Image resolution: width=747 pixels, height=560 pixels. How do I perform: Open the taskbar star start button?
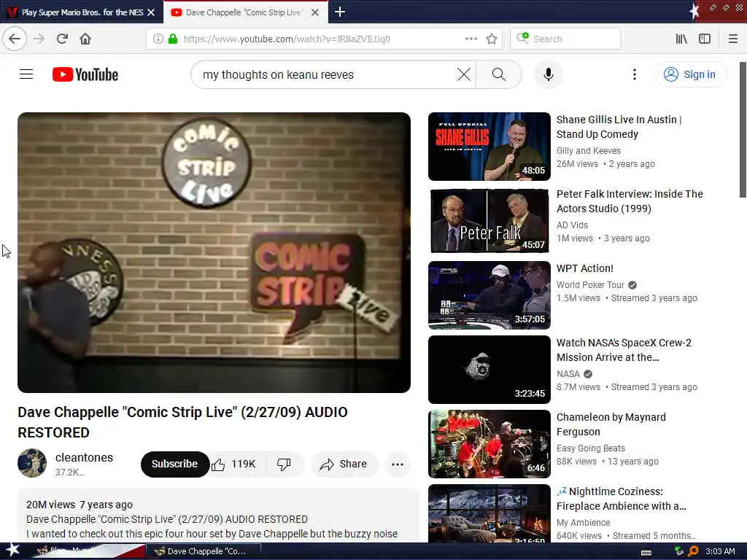click(12, 551)
